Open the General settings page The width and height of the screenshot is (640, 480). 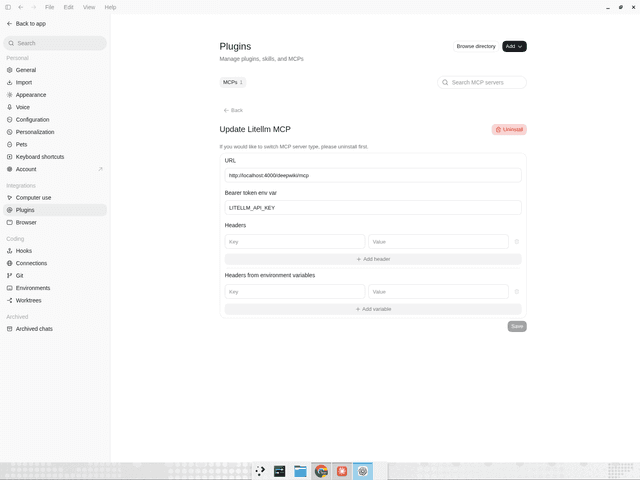(x=55, y=70)
